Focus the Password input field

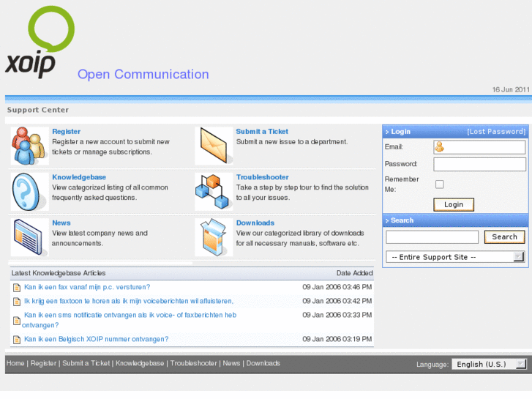[479, 164]
